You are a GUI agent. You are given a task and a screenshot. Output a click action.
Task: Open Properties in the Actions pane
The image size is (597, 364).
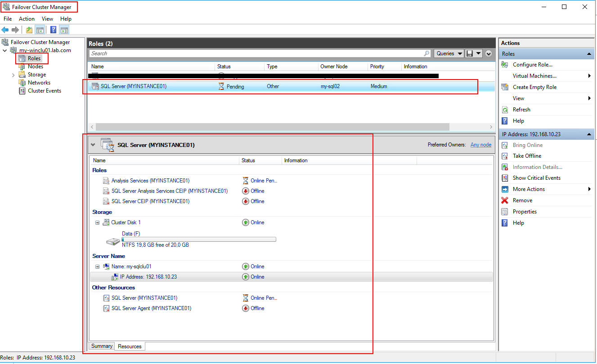[525, 212]
